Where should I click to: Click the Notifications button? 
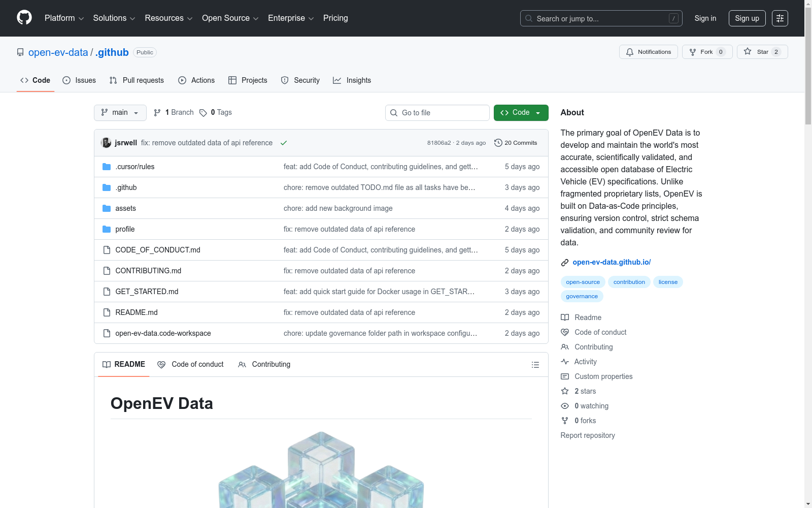649,52
